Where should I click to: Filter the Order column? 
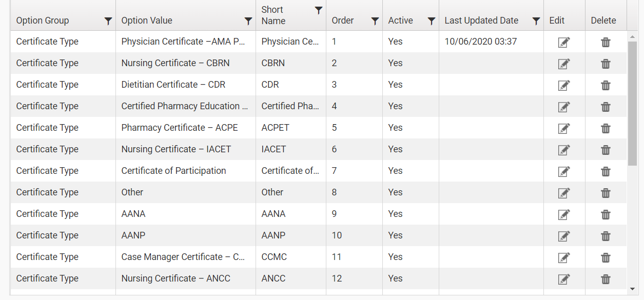click(x=375, y=21)
